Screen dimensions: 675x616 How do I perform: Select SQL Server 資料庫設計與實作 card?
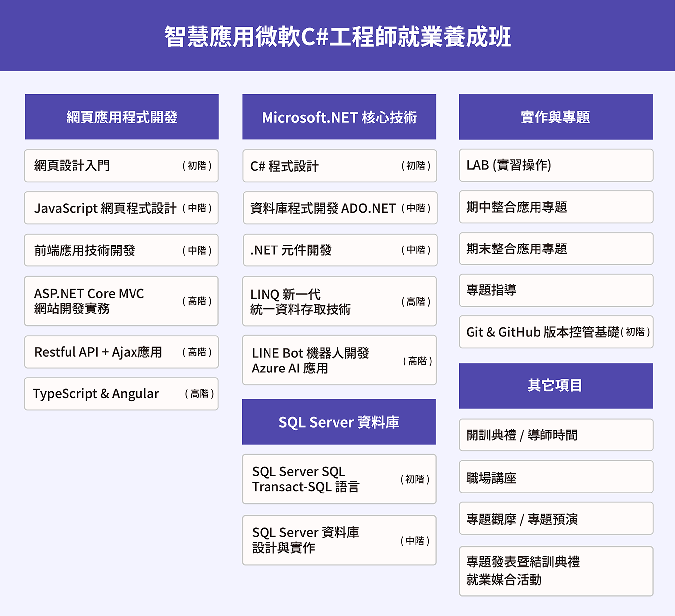pyautogui.click(x=339, y=540)
